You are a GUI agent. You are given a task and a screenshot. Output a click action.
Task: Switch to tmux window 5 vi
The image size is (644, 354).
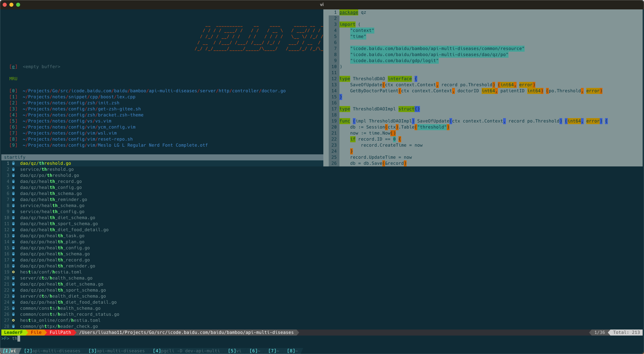click(x=235, y=351)
